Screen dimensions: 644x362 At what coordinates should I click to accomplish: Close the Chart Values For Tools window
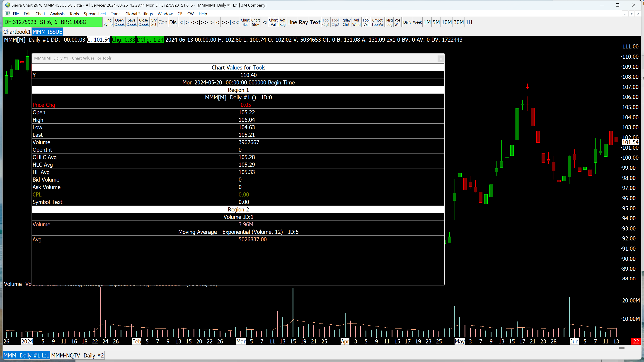(441, 59)
